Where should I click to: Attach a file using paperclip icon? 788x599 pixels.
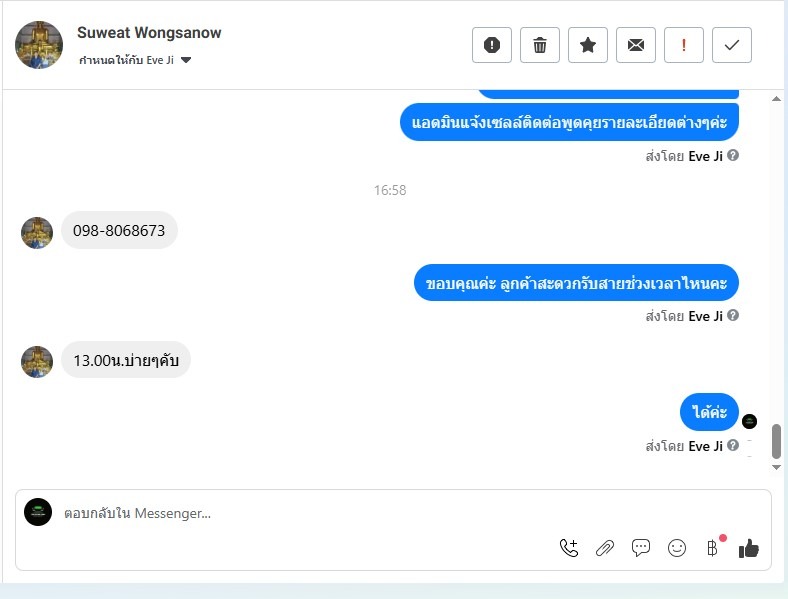(605, 548)
